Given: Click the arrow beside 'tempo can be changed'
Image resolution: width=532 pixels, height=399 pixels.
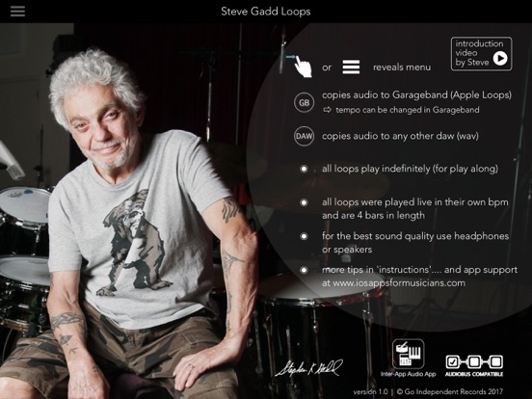Looking at the screenshot, I should pyautogui.click(x=327, y=110).
